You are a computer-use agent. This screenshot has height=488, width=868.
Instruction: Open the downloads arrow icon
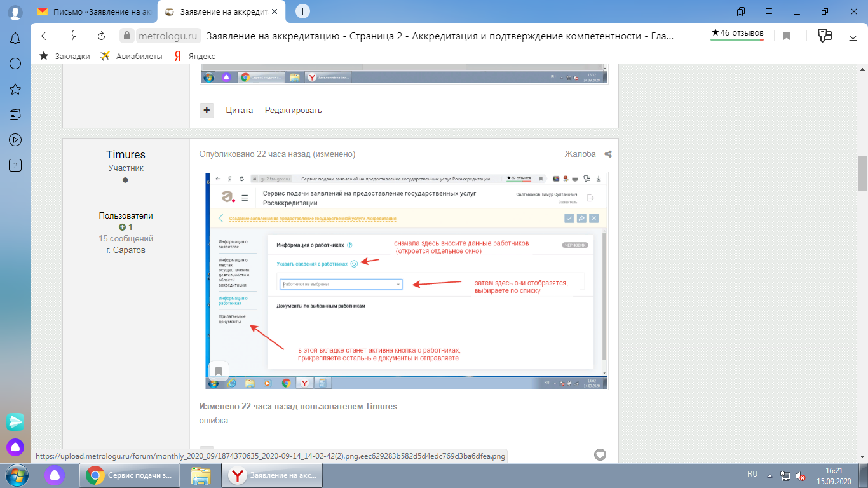pyautogui.click(x=853, y=36)
